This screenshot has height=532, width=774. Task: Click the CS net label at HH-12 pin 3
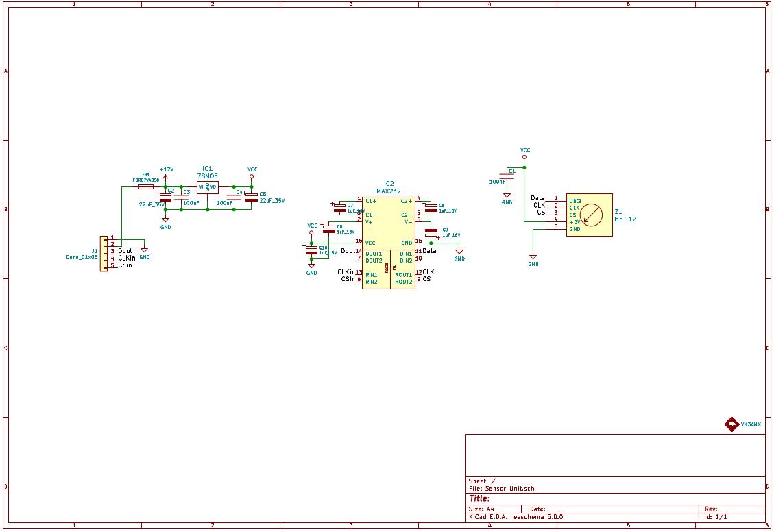click(541, 213)
